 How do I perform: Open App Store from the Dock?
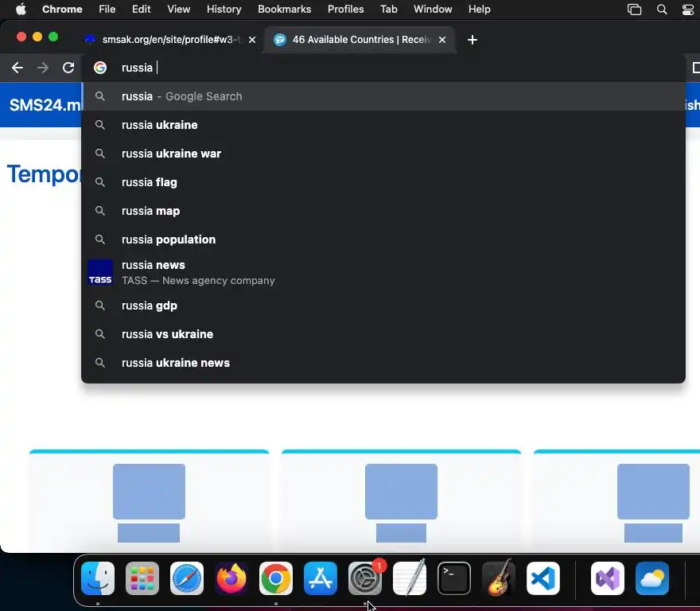click(321, 578)
